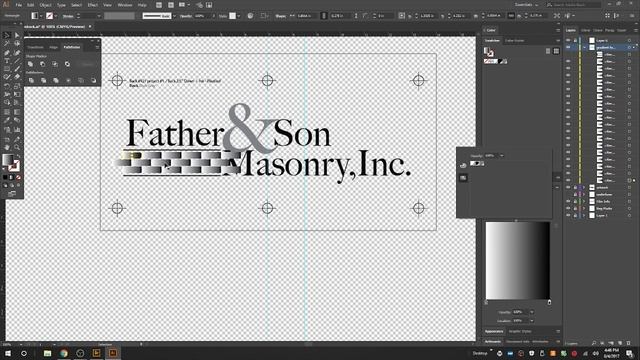
Task: Select the Scale tool
Action: point(17,86)
